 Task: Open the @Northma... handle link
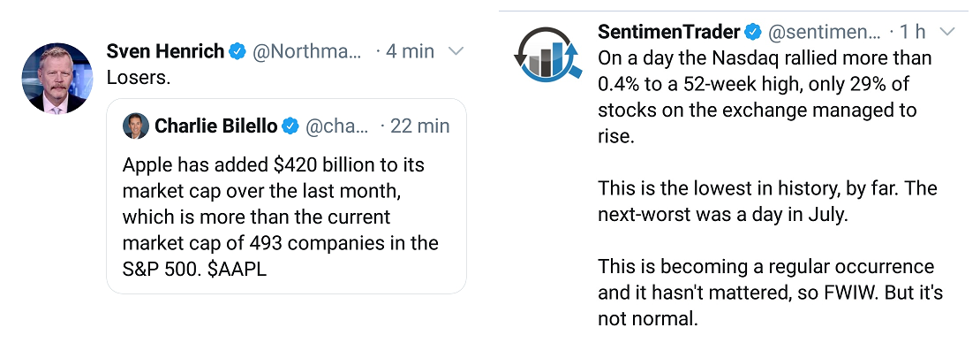[x=307, y=51]
